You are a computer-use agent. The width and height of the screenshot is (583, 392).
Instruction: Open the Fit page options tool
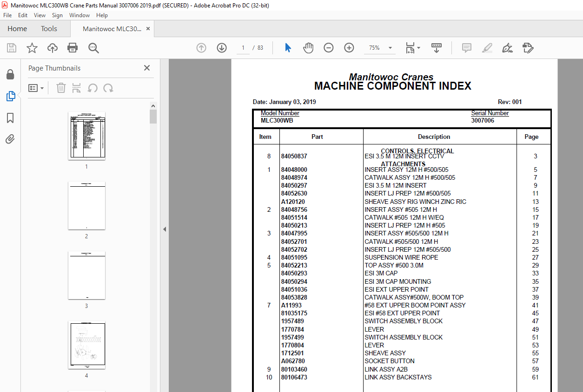click(412, 48)
